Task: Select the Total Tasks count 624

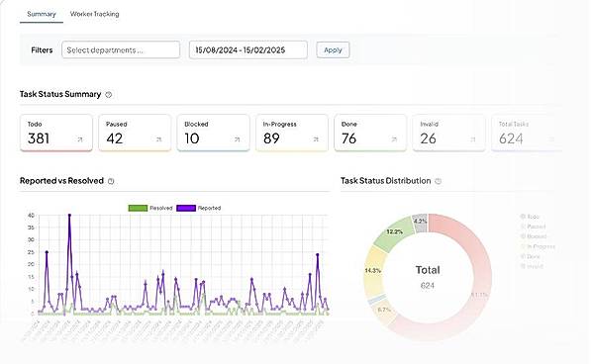Action: 511,138
